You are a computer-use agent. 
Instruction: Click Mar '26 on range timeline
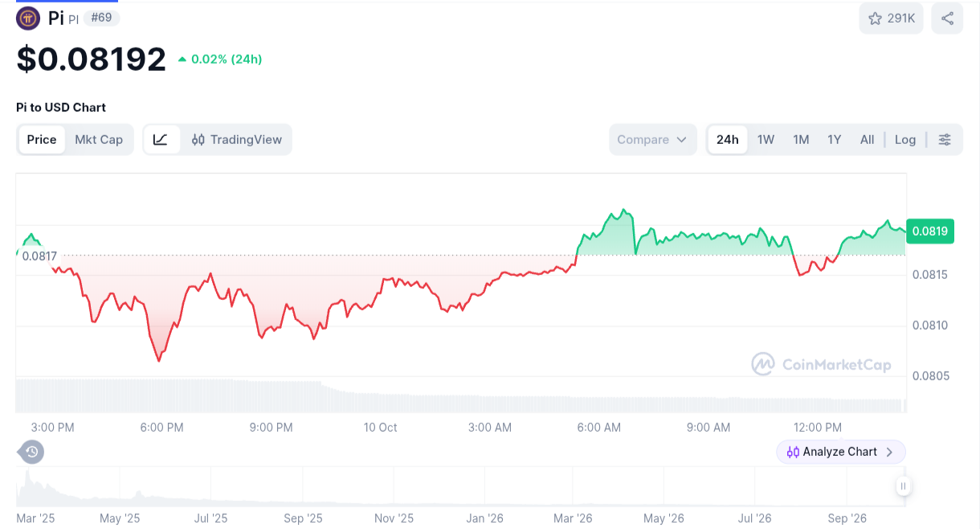click(x=574, y=518)
